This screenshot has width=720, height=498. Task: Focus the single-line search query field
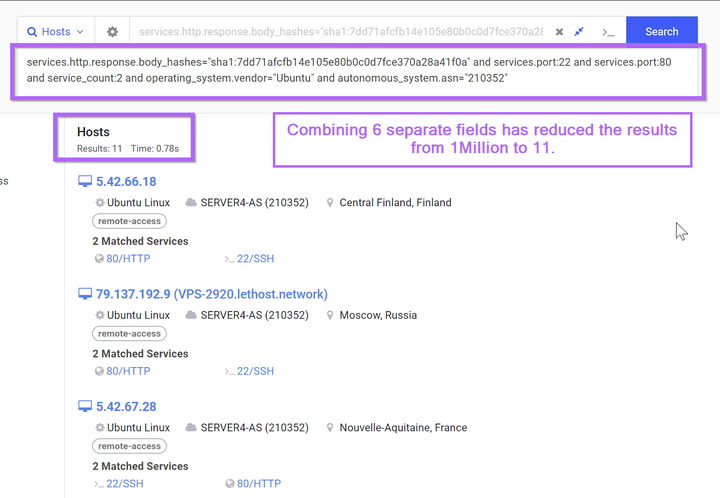[341, 32]
